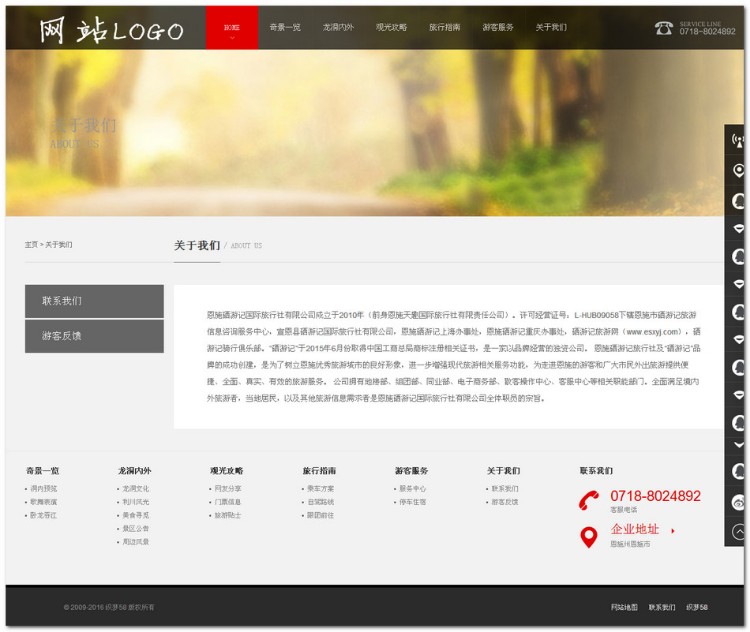Open 龙洞内外 in the top navigation

338,27
